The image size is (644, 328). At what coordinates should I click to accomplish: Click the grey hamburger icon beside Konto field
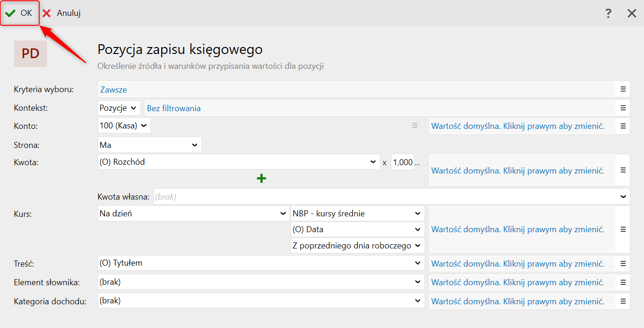pos(415,126)
